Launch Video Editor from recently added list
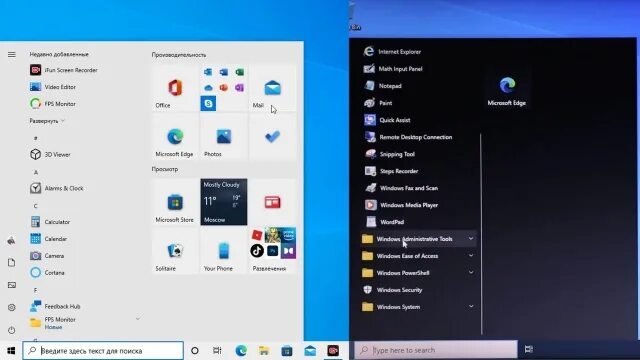 point(53,87)
